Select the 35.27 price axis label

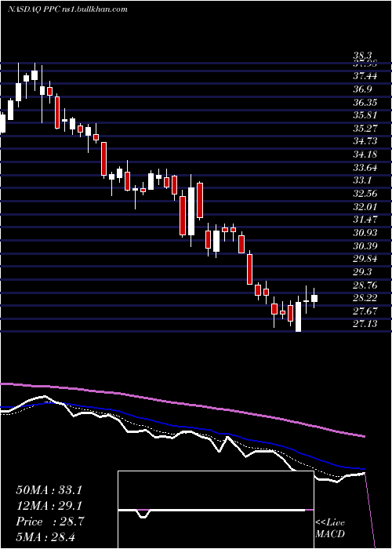[365, 129]
